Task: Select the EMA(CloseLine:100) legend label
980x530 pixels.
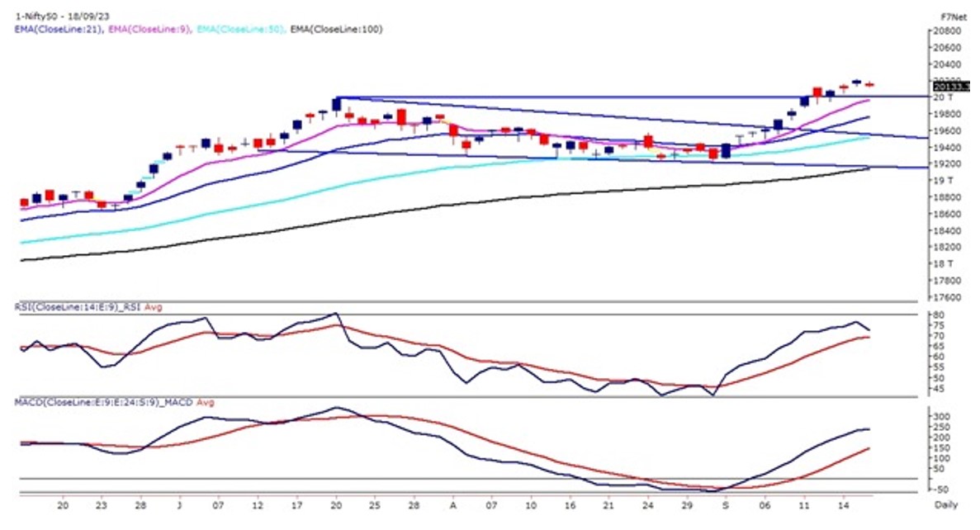Action: click(x=336, y=29)
